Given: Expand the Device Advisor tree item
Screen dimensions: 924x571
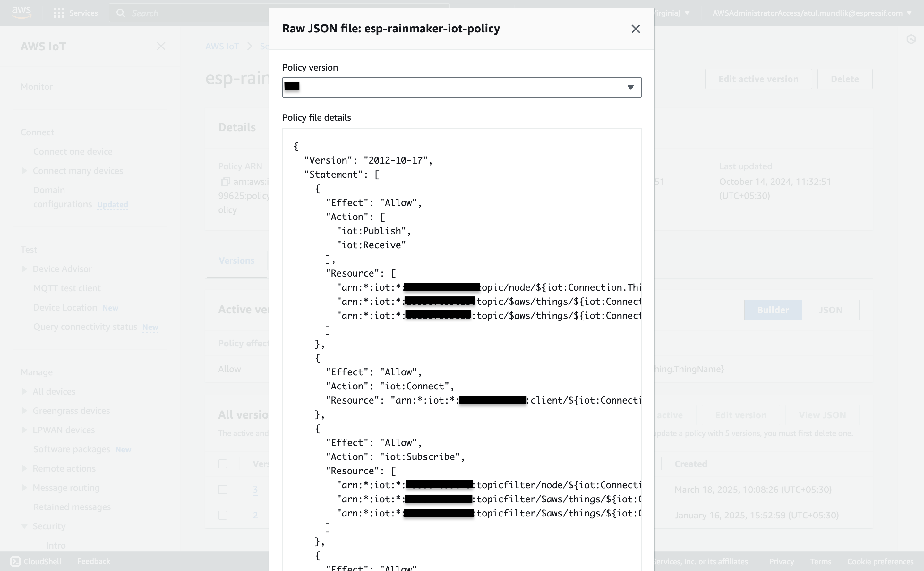Looking at the screenshot, I should point(24,269).
